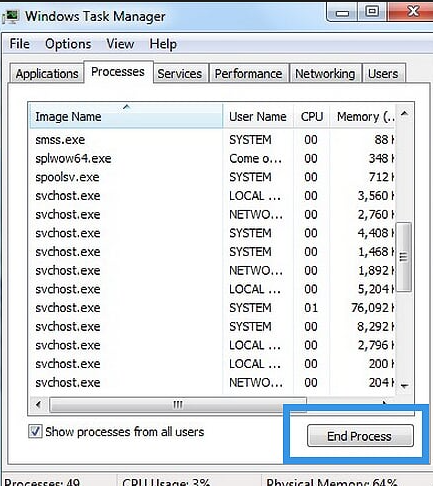
Task: Select svchost.exe using 2,760 K memory
Action: [212, 214]
